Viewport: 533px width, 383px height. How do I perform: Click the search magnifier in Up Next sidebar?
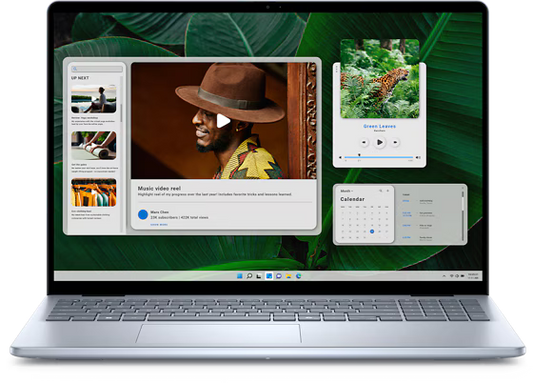[x=75, y=69]
